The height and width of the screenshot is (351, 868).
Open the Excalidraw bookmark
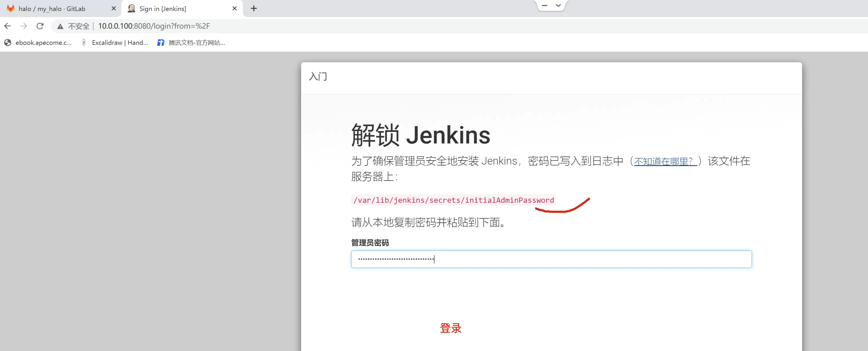click(114, 42)
